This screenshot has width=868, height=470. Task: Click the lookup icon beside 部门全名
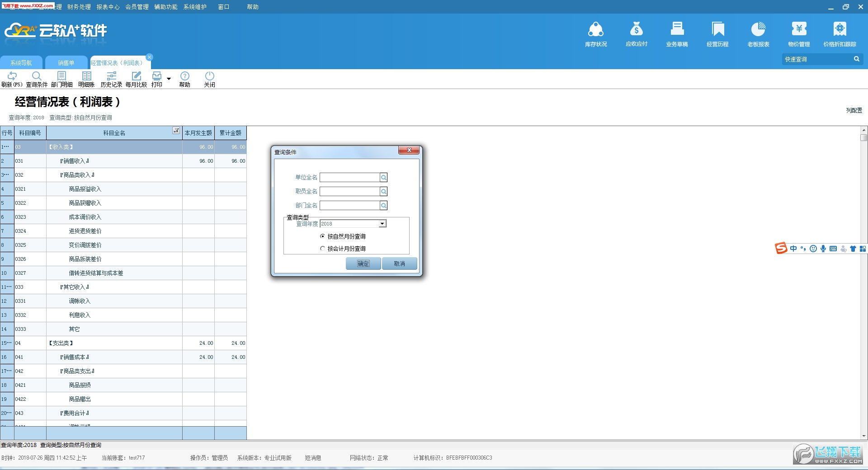pyautogui.click(x=383, y=206)
